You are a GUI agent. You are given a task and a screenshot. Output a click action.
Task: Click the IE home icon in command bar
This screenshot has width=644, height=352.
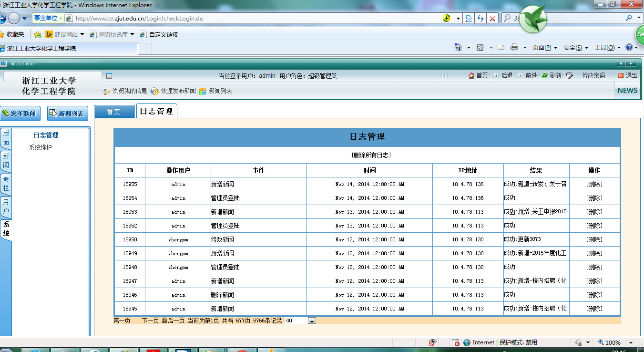[458, 48]
